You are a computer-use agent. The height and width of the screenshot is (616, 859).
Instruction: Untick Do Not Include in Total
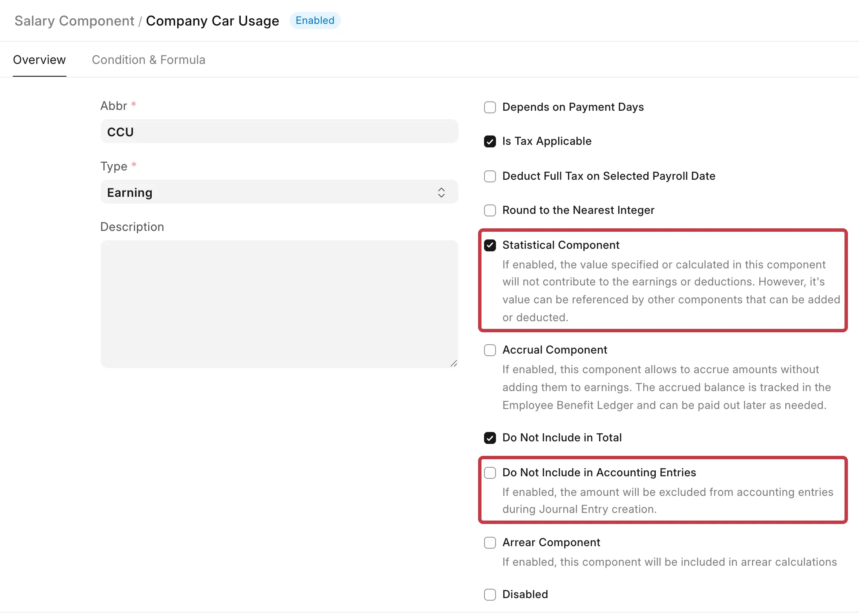[x=490, y=438]
